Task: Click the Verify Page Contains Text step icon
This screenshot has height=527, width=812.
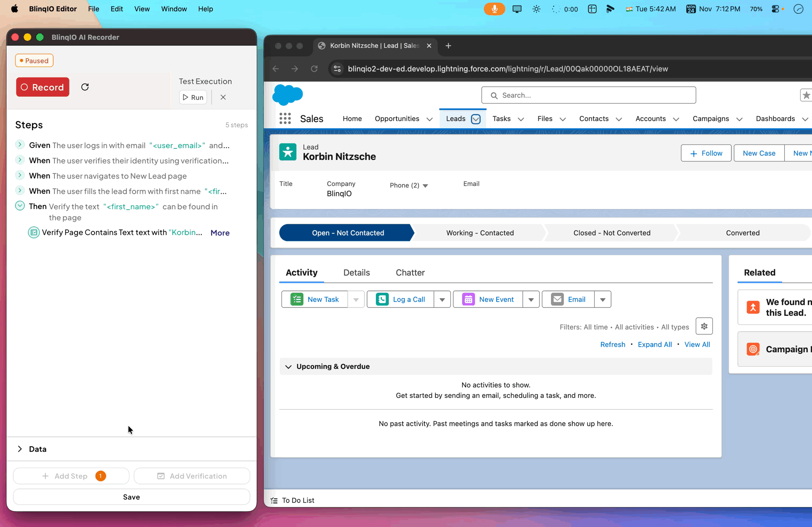Action: click(x=34, y=232)
